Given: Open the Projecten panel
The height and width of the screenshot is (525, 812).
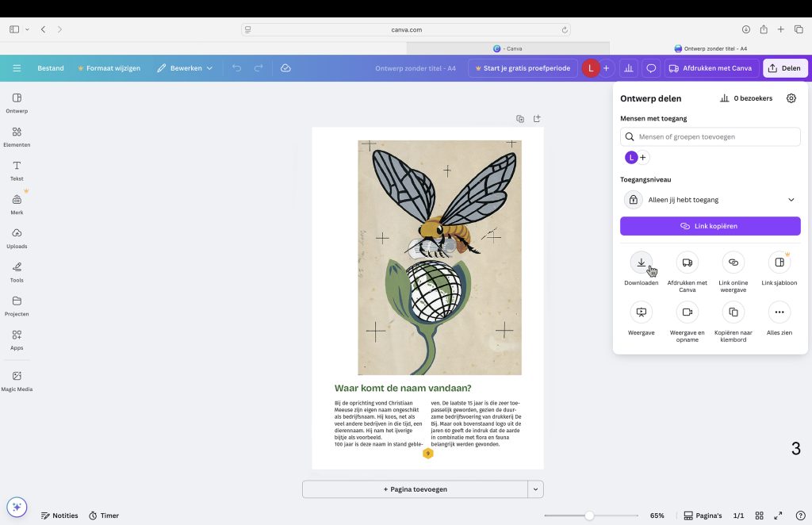Looking at the screenshot, I should point(16,304).
